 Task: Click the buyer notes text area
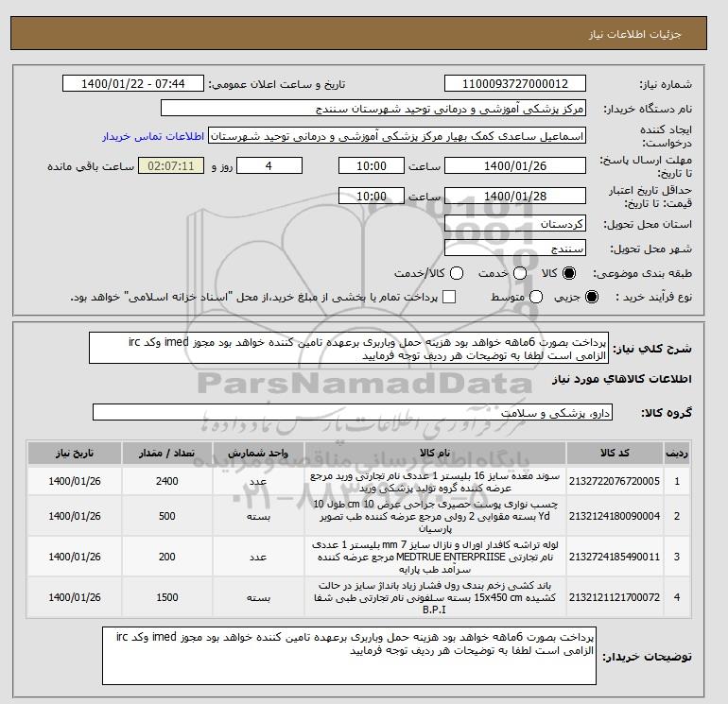coord(349,656)
